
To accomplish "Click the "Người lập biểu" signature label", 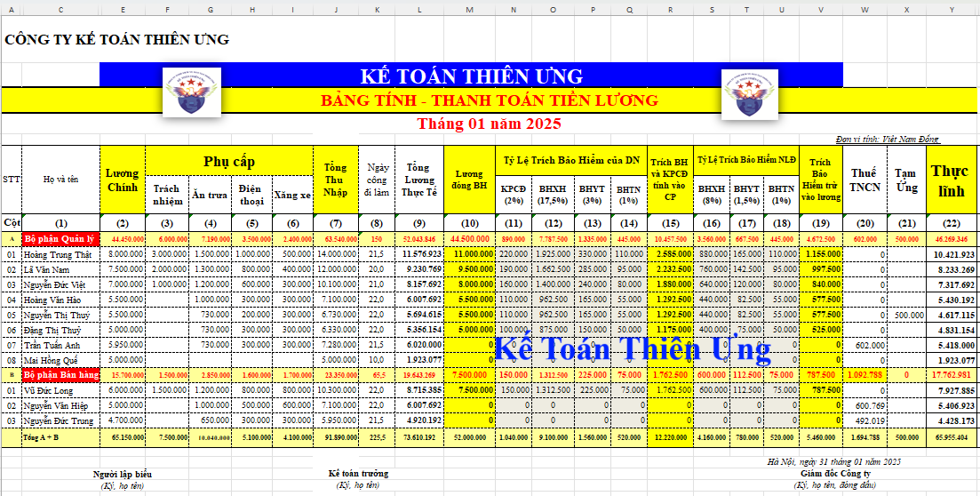I will [123, 474].
